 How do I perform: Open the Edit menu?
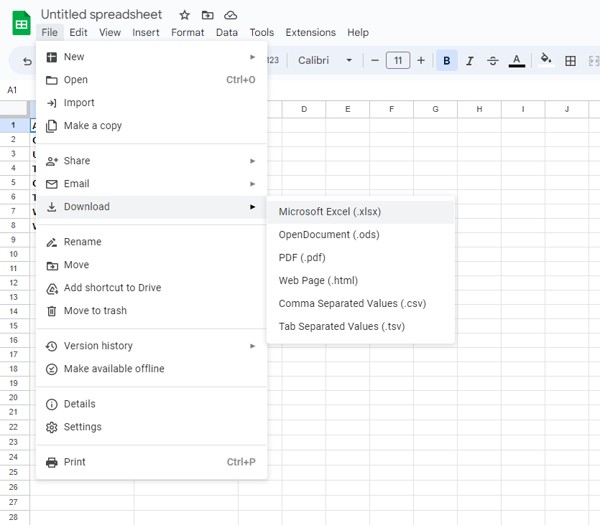[78, 33]
